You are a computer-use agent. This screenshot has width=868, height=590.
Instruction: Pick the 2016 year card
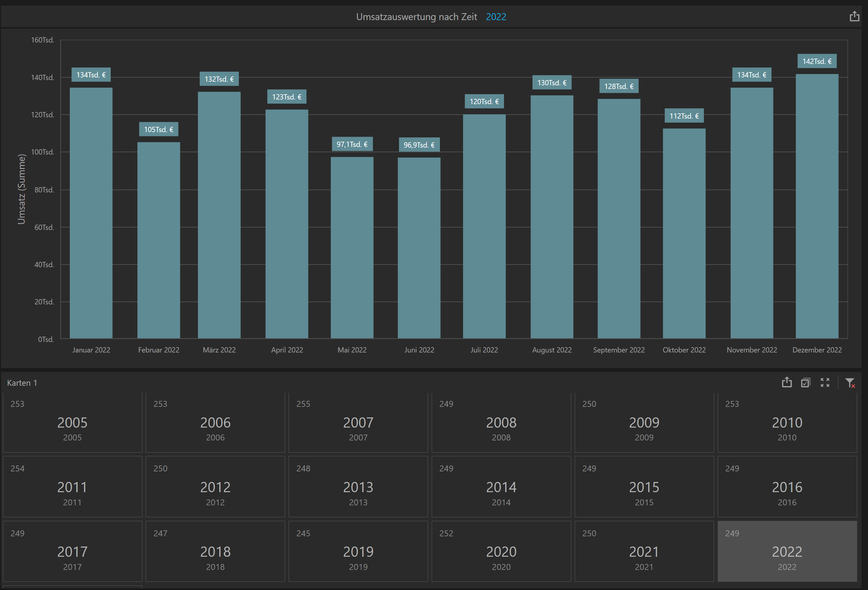click(787, 487)
